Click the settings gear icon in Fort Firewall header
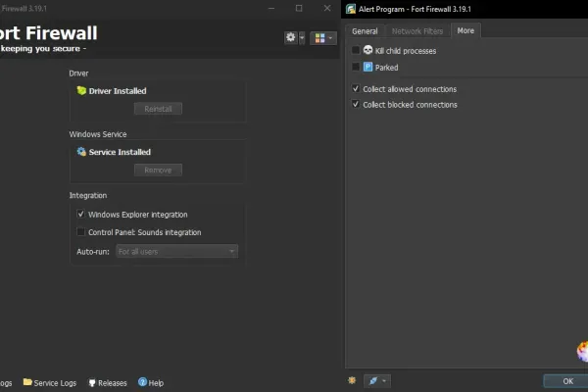Viewport: 588px width, 392px height. (x=291, y=37)
